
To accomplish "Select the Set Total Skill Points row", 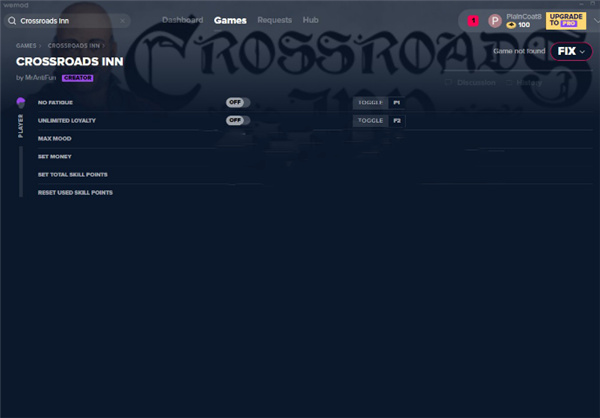I will point(315,175).
